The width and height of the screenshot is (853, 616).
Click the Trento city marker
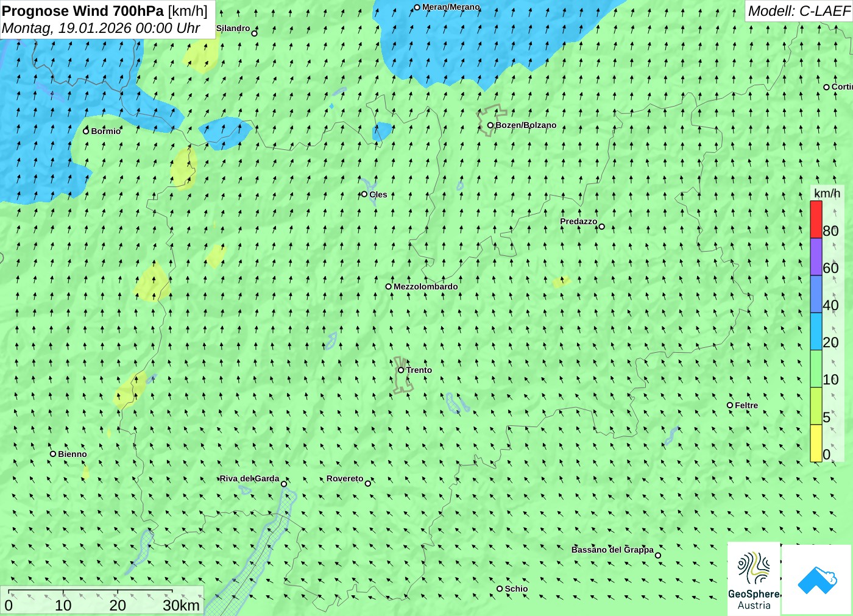401,370
